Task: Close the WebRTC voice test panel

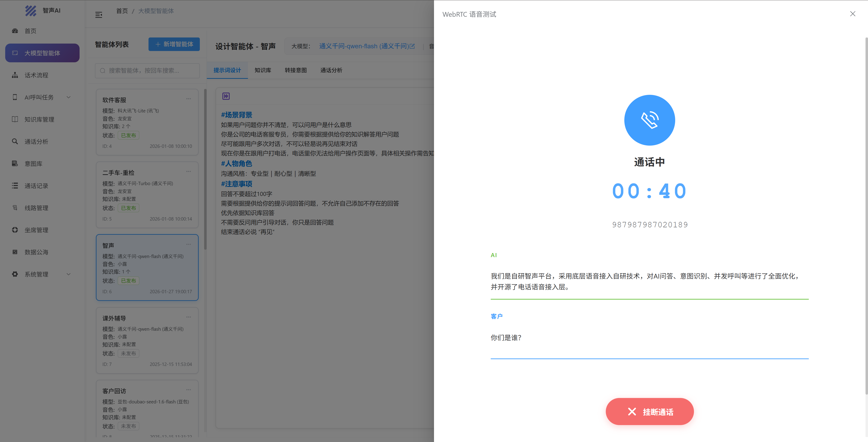Action: pos(852,14)
